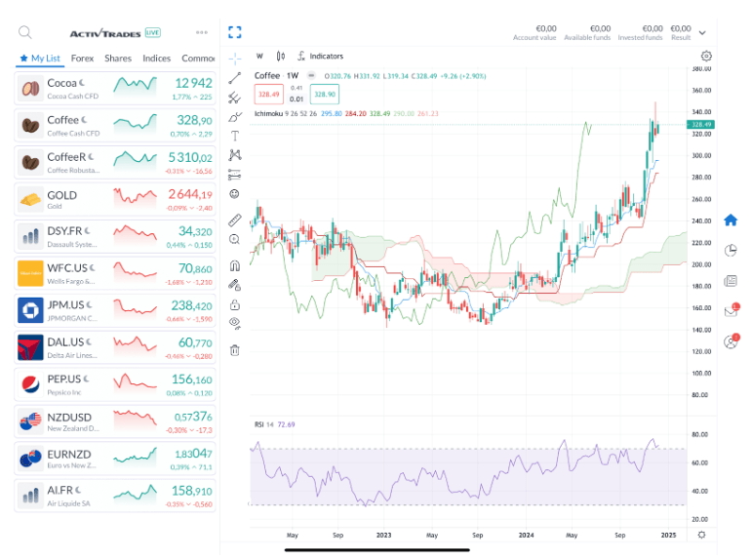
Task: Open the portfolio pie chart icon
Action: 731,250
